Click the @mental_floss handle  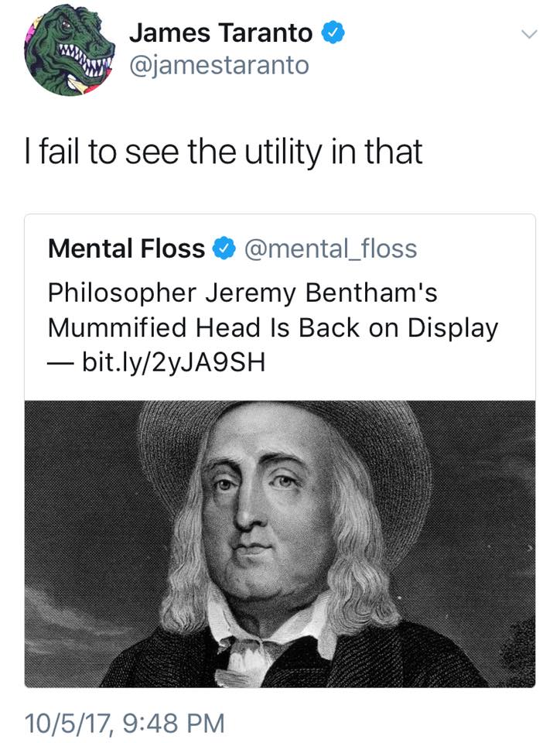pos(330,248)
